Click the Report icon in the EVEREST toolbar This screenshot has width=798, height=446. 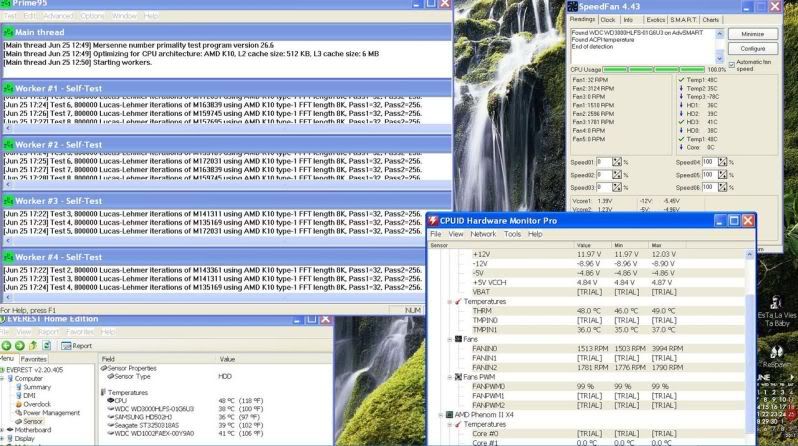click(x=68, y=345)
